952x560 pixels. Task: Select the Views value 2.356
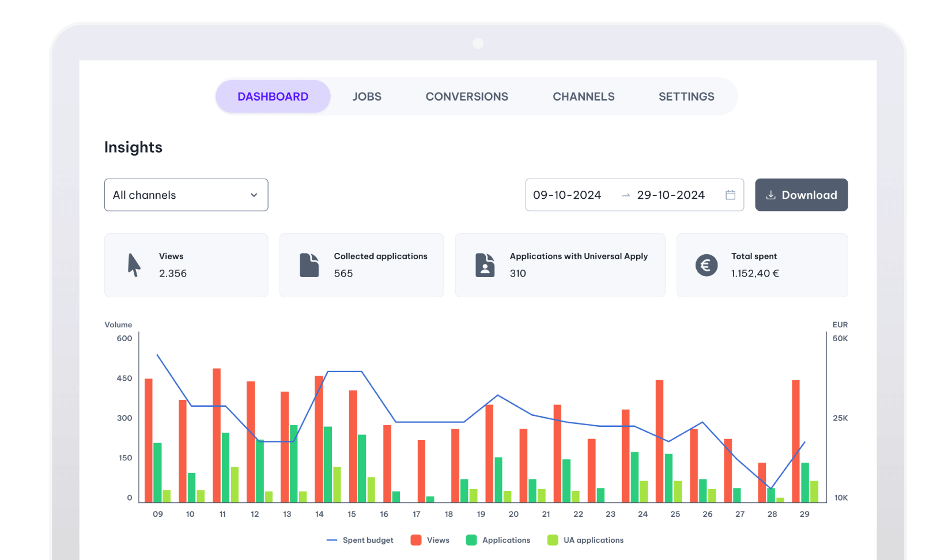(173, 273)
